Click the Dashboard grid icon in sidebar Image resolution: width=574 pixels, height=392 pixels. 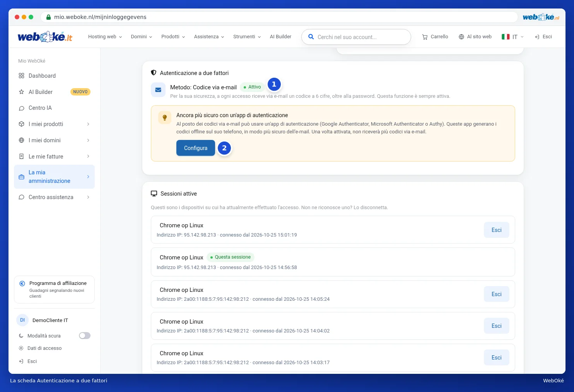point(22,76)
